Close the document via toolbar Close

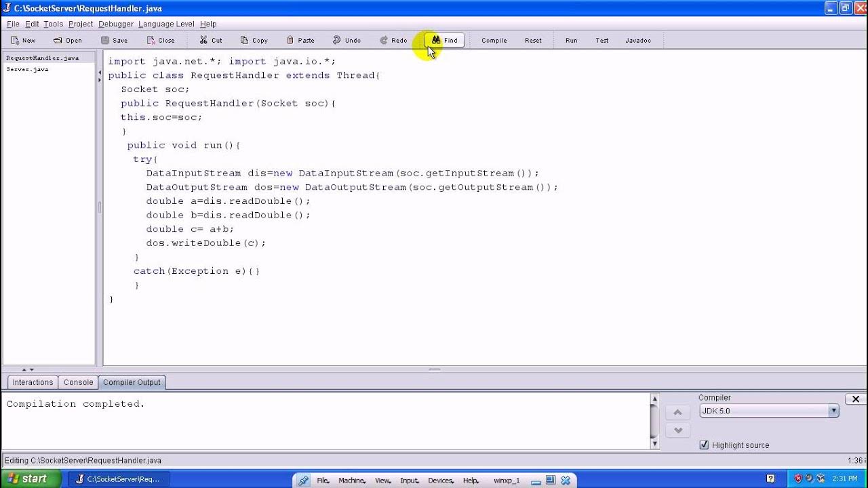[x=161, y=41]
